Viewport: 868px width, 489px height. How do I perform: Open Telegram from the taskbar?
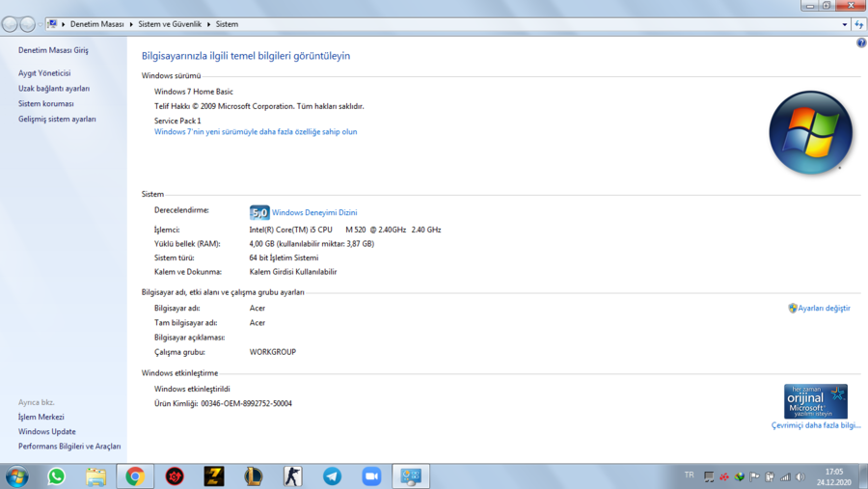332,476
